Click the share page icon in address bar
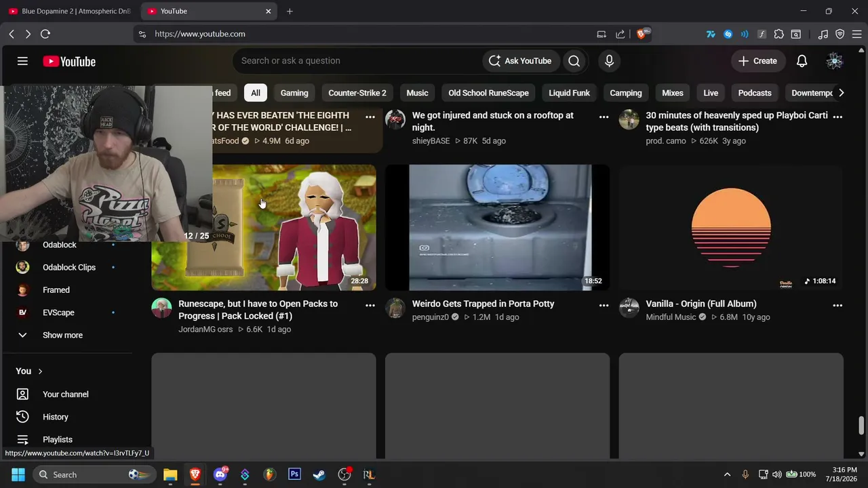 (620, 34)
